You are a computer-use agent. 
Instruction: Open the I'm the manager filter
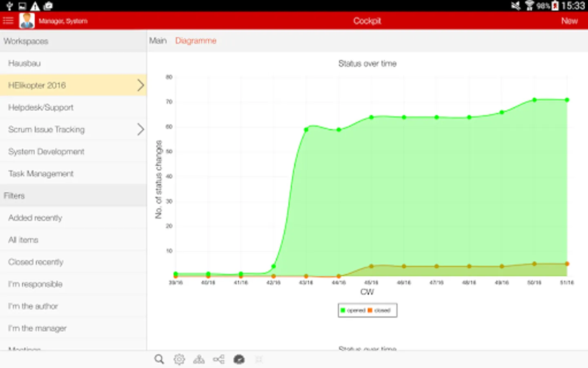pyautogui.click(x=73, y=328)
